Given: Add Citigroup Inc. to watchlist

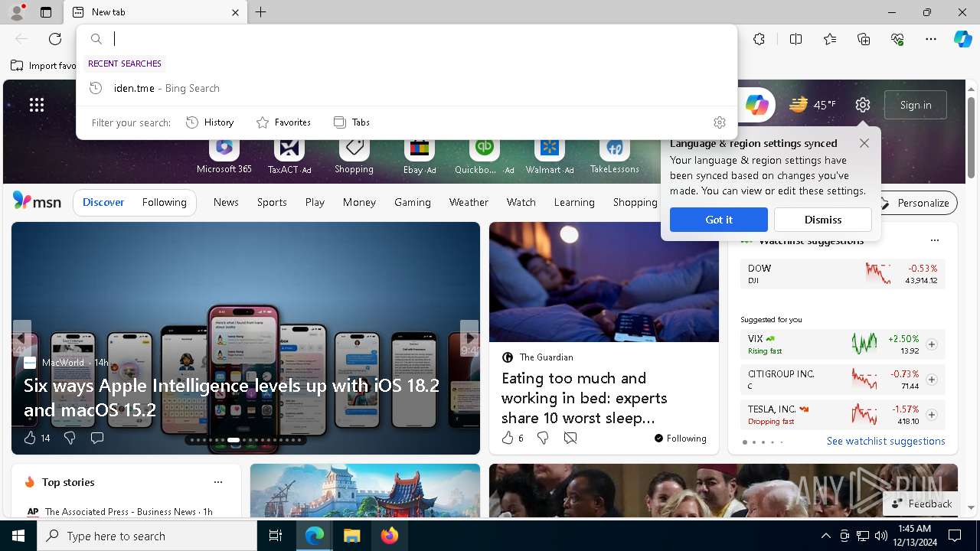Looking at the screenshot, I should pos(932,380).
